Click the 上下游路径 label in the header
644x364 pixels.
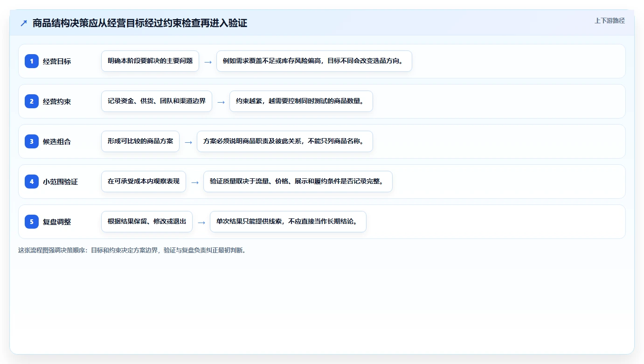(609, 21)
